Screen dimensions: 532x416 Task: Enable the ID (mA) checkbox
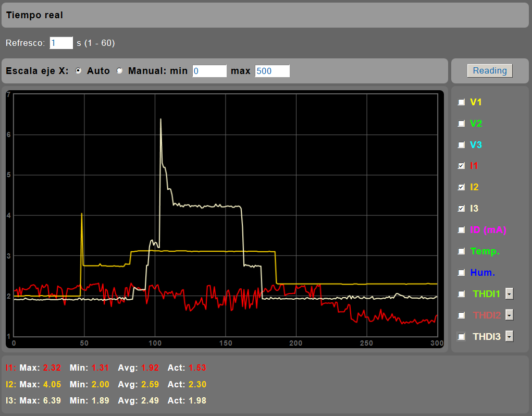click(x=461, y=230)
